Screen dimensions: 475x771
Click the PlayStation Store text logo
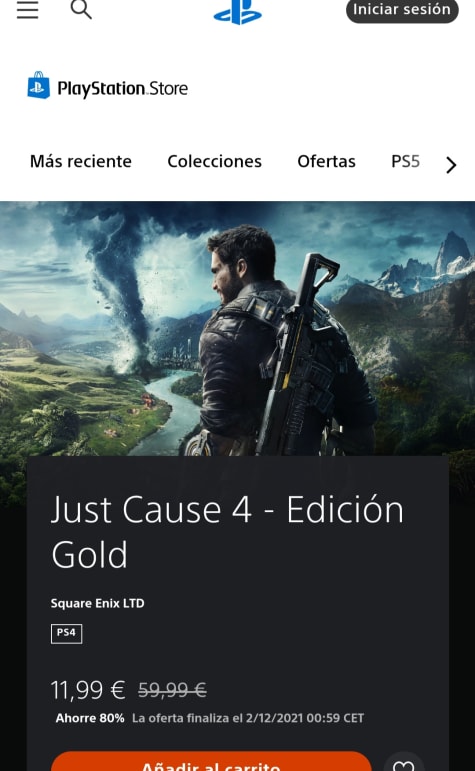[x=122, y=89]
